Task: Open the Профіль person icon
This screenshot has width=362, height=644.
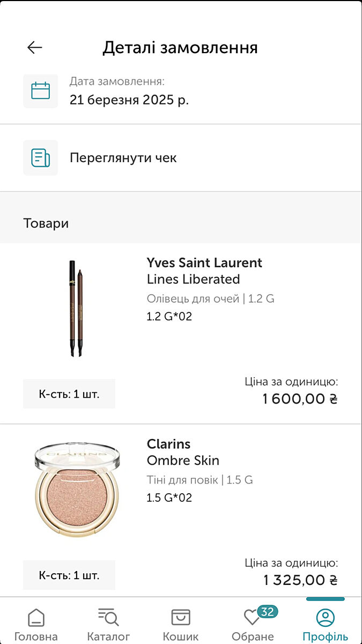Action: pyautogui.click(x=325, y=618)
